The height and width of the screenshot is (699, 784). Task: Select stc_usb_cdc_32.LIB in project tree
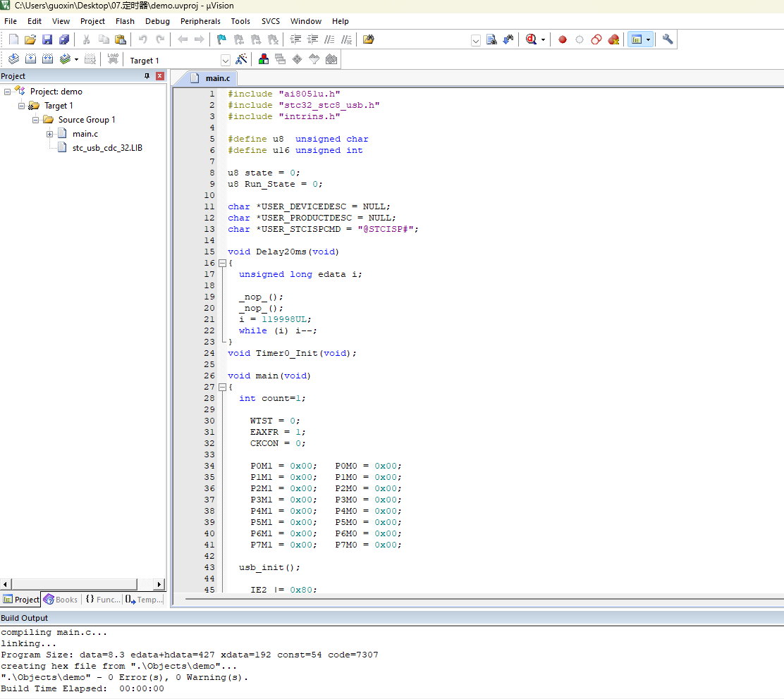(x=107, y=148)
